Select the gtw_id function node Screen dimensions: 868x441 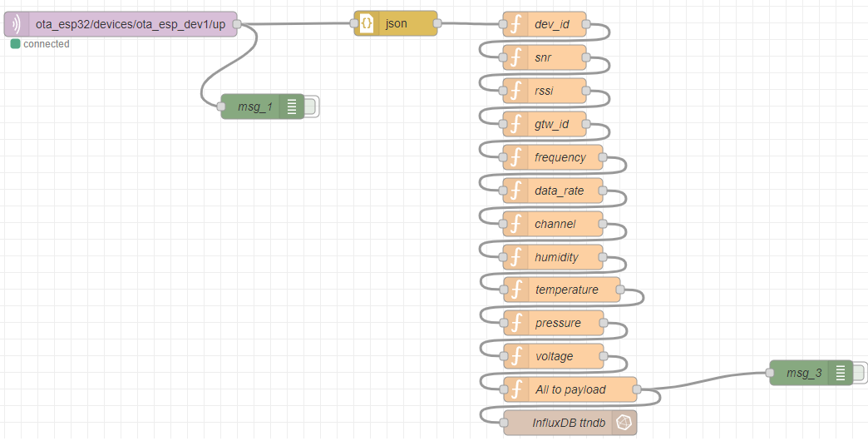tap(545, 124)
